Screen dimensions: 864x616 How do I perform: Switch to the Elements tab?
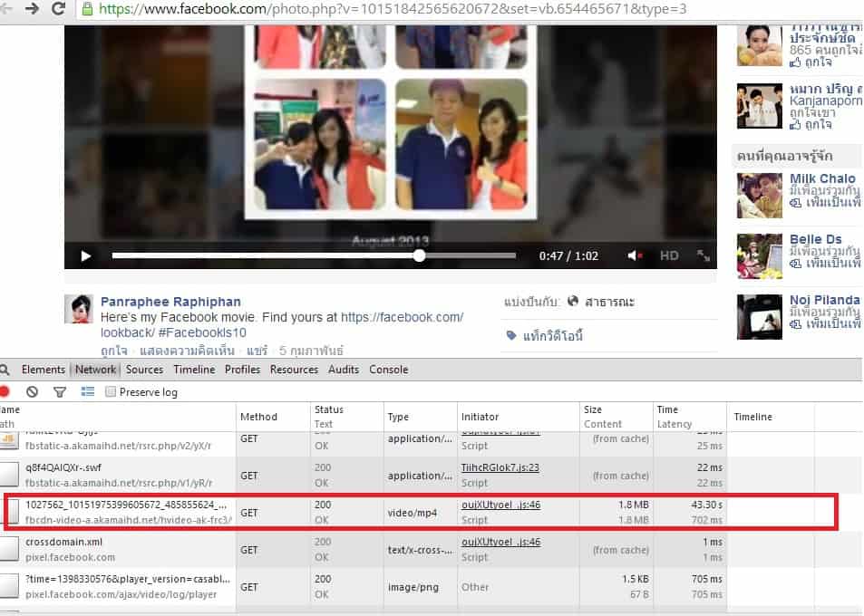pyautogui.click(x=44, y=370)
